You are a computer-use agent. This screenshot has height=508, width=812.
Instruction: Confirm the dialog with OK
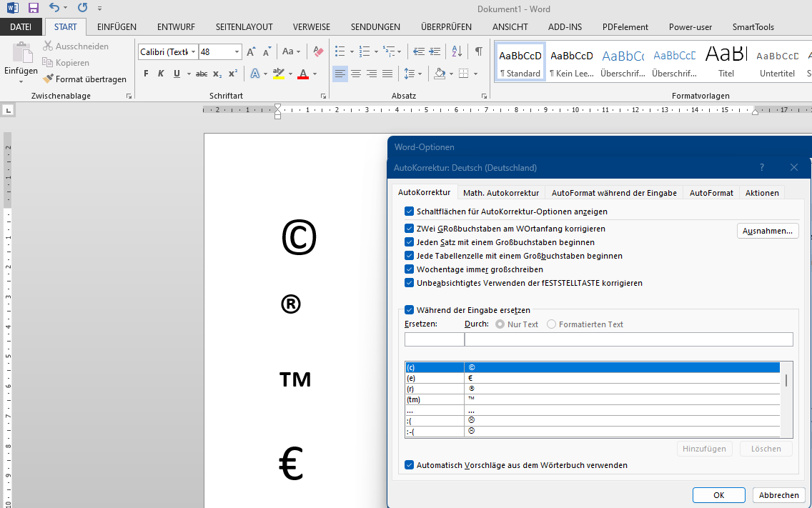point(719,495)
